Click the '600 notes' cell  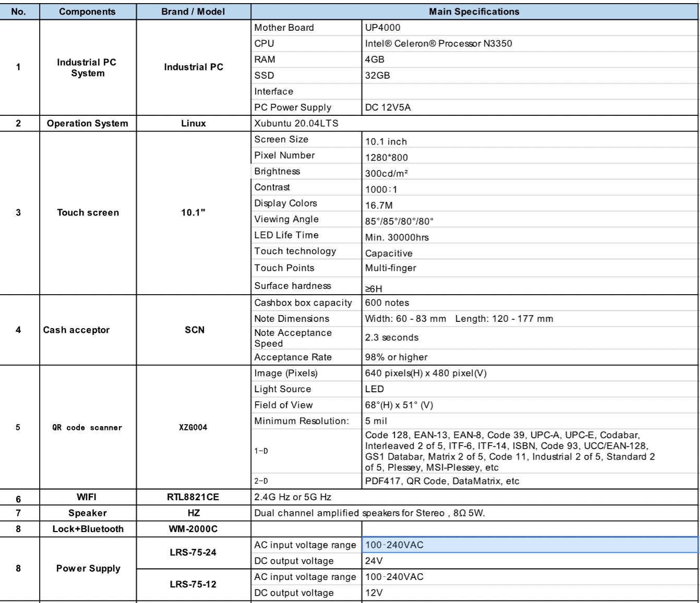coord(530,303)
